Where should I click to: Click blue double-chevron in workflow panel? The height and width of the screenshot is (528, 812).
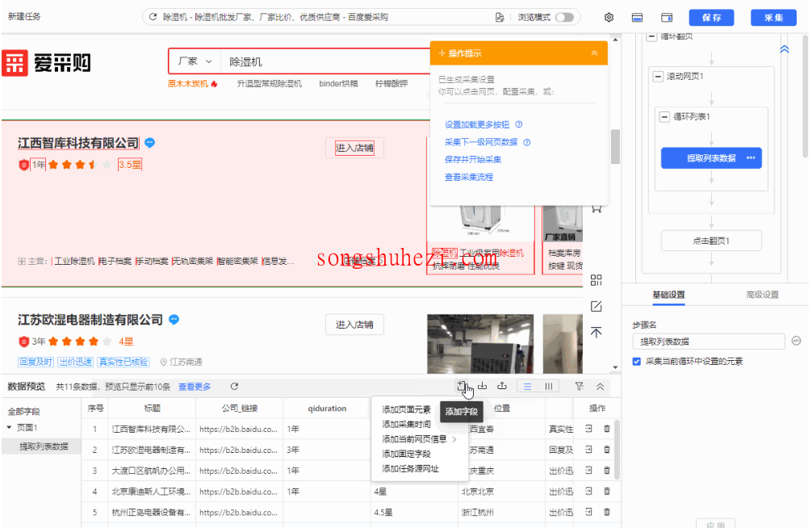(x=784, y=49)
